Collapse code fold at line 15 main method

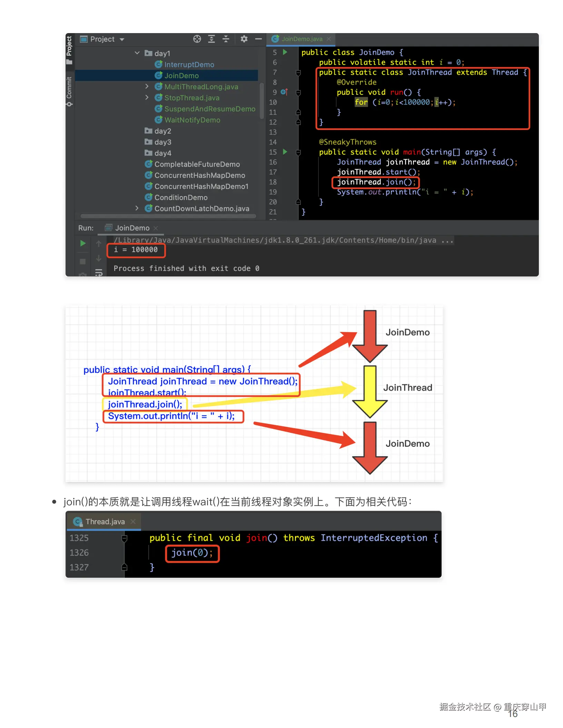(x=298, y=152)
